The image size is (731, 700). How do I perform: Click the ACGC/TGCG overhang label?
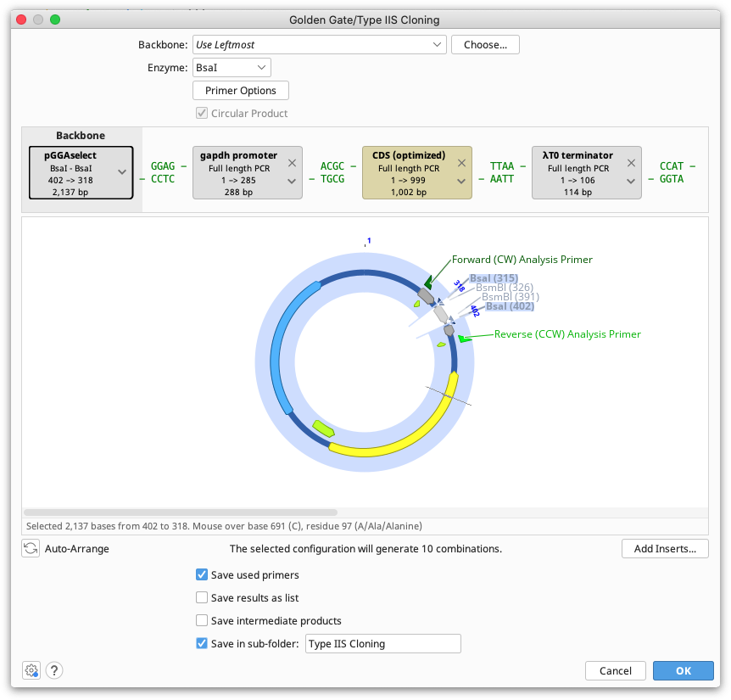pyautogui.click(x=332, y=172)
